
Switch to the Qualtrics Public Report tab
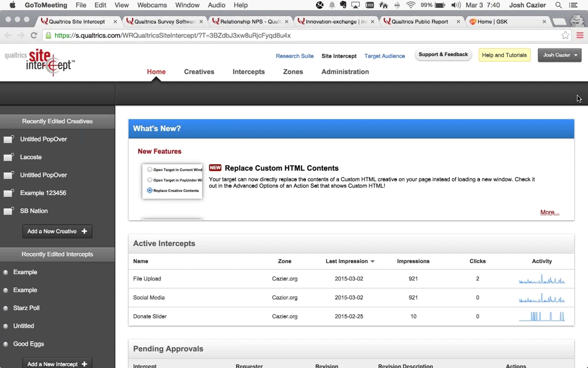[x=419, y=22]
